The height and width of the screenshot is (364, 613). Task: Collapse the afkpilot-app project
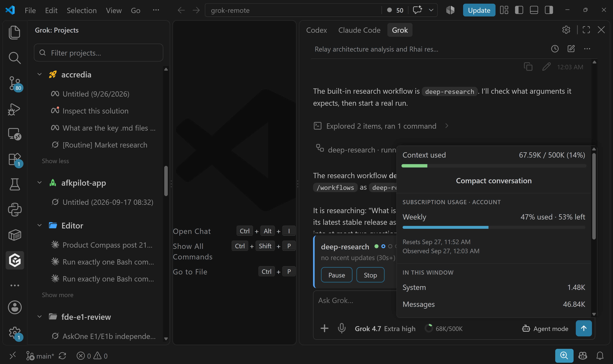39,182
